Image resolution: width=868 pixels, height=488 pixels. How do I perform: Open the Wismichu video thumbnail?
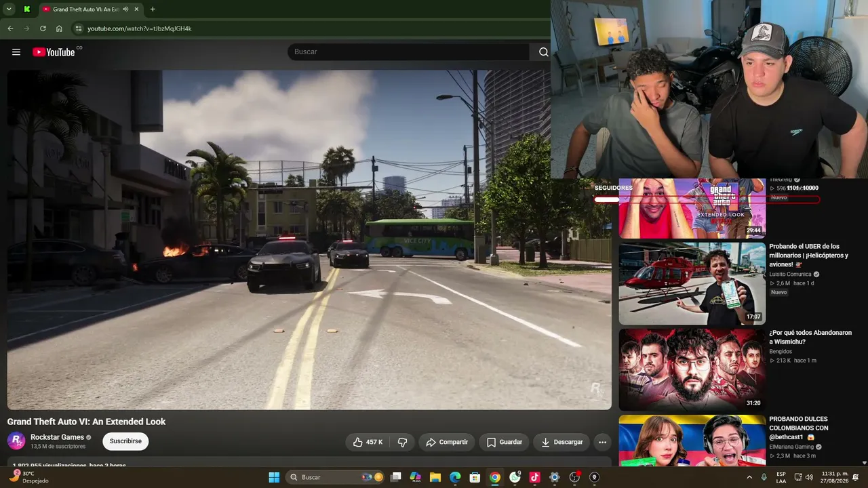692,369
